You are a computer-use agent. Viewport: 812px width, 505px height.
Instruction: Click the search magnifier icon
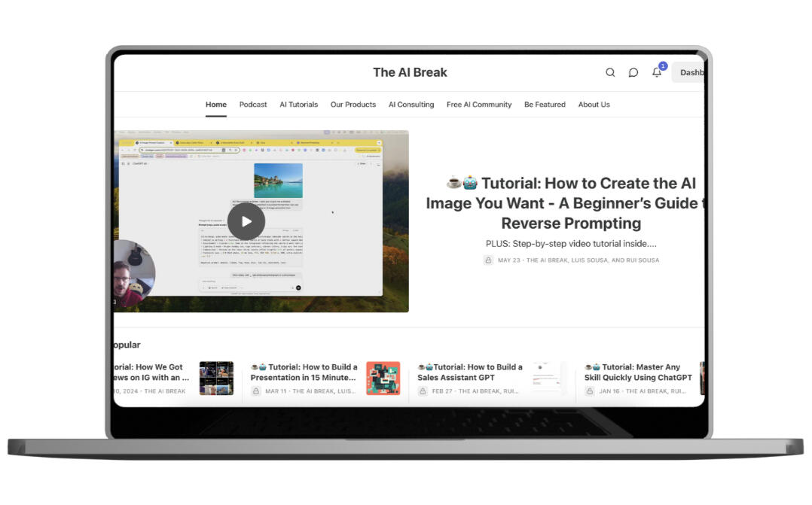point(610,73)
